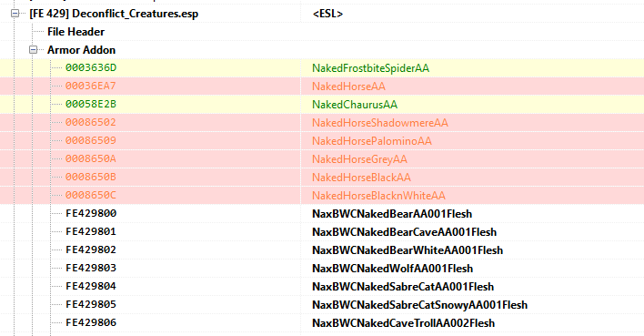644x336 pixels.
Task: Click the NaxBWCNakedSabreCatAA001Flesh editor ID
Action: pos(403,287)
